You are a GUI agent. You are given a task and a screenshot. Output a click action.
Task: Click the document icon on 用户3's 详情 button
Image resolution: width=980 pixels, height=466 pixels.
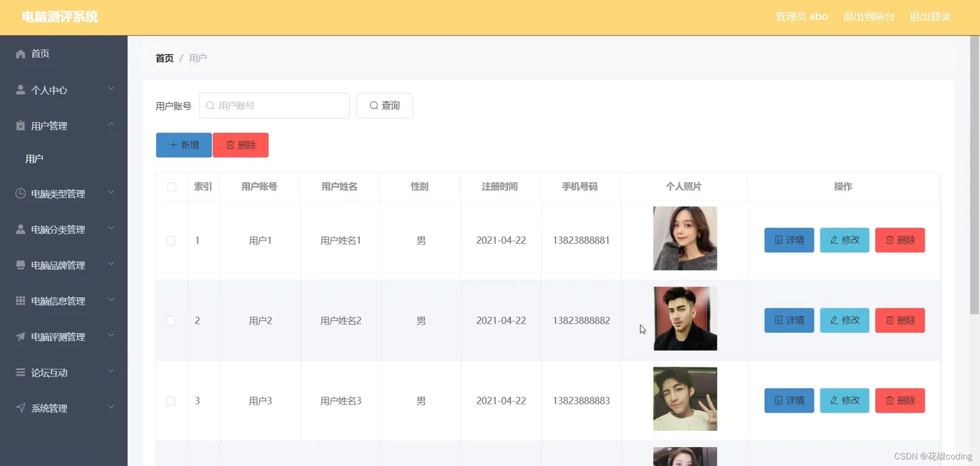point(778,401)
